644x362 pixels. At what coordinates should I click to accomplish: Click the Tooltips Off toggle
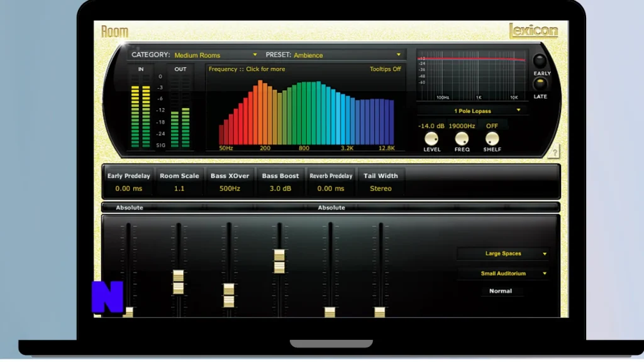(385, 69)
